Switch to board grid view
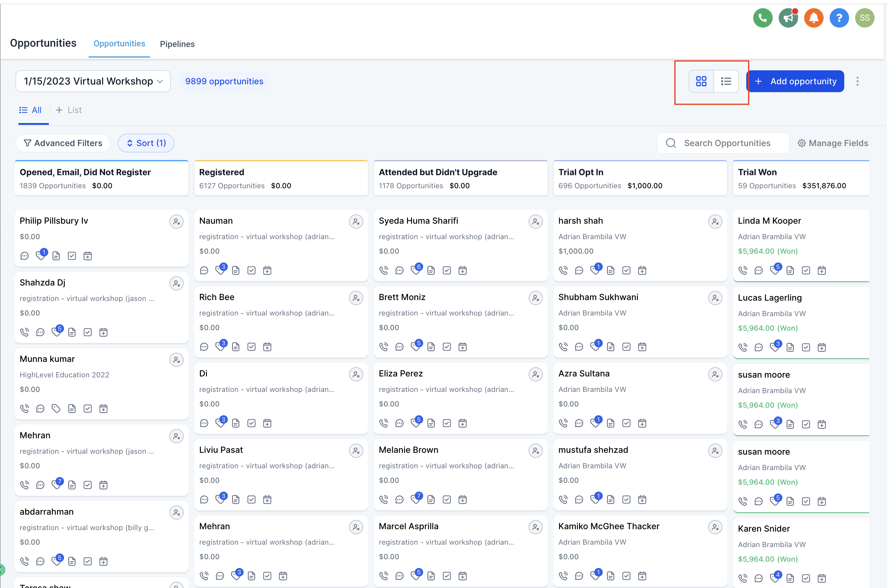Image resolution: width=887 pixels, height=588 pixels. (x=701, y=81)
